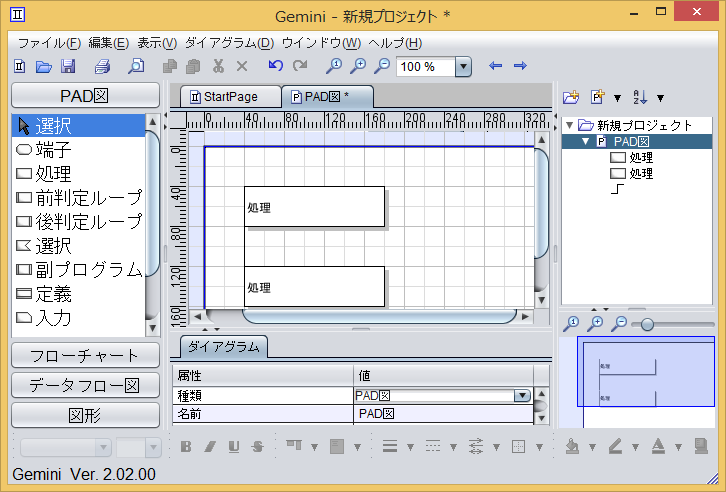Open the フローチャート palette
This screenshot has width=726, height=492.
pyautogui.click(x=85, y=355)
